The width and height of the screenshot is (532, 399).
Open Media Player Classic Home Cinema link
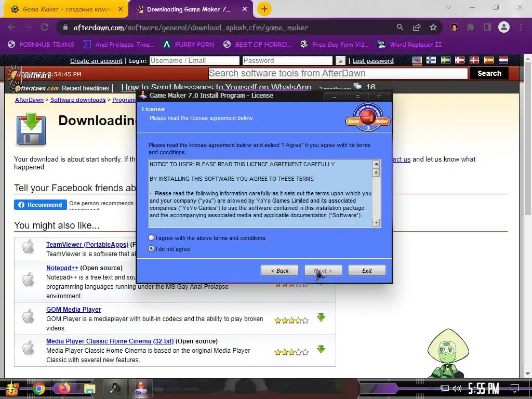(x=110, y=341)
